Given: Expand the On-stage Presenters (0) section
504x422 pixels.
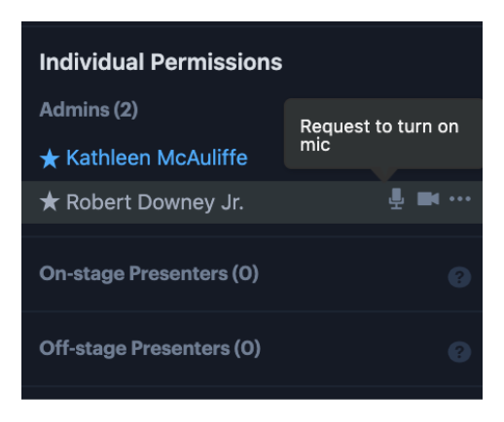Looking at the screenshot, I should click(149, 274).
